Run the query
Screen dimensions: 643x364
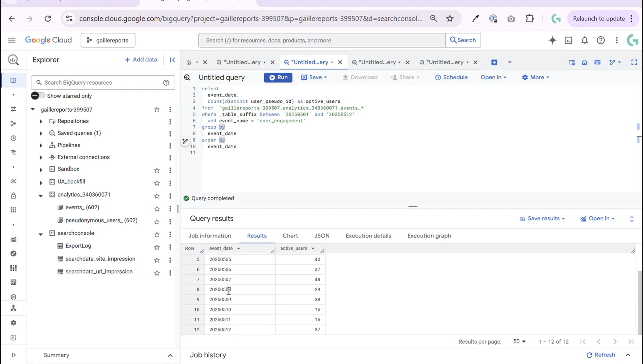pyautogui.click(x=278, y=77)
